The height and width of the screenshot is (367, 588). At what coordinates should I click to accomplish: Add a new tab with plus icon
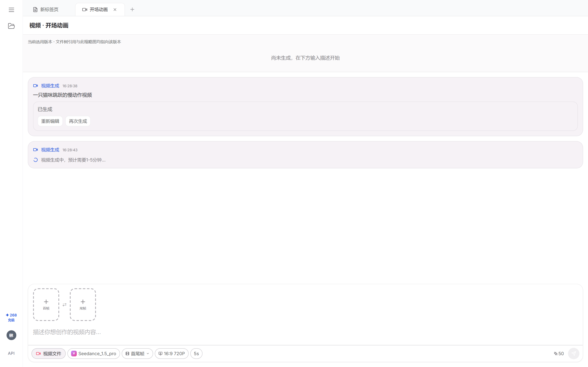coord(132,9)
